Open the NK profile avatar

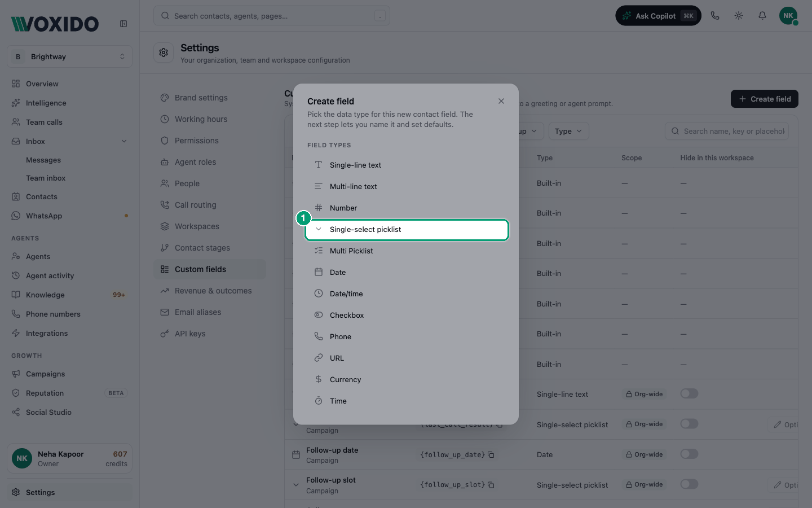(788, 16)
